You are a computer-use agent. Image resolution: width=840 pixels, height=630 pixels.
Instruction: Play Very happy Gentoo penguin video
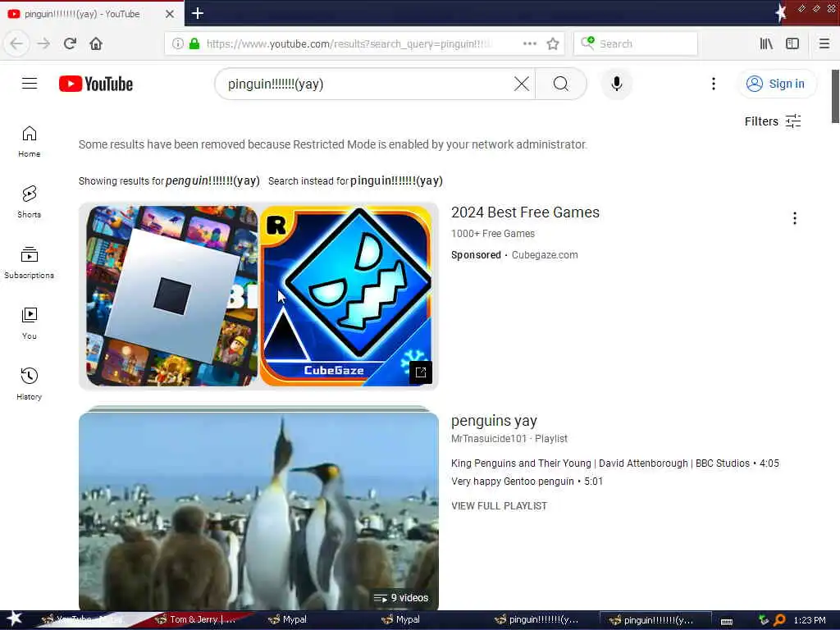coord(527,481)
